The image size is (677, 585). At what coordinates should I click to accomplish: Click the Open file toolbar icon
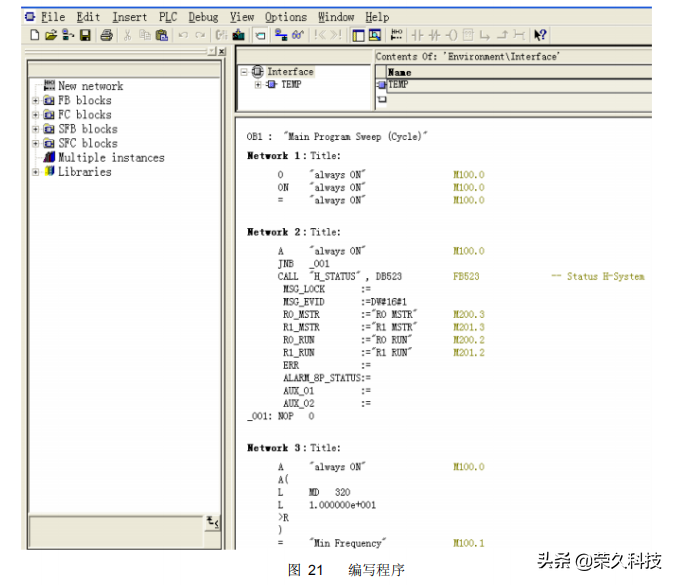51,35
